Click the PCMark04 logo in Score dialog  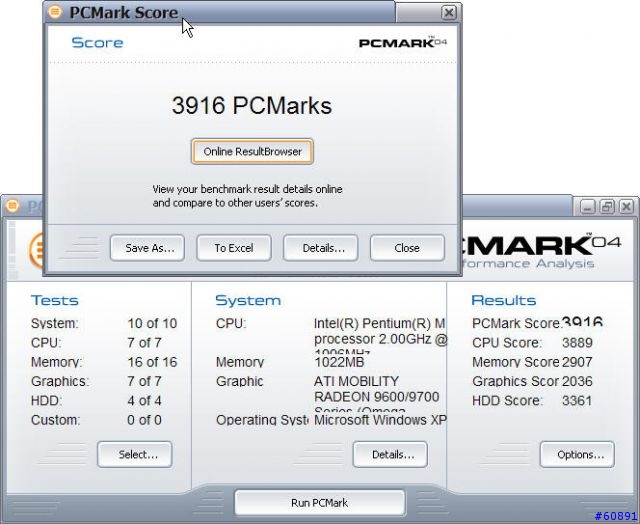pyautogui.click(x=403, y=42)
